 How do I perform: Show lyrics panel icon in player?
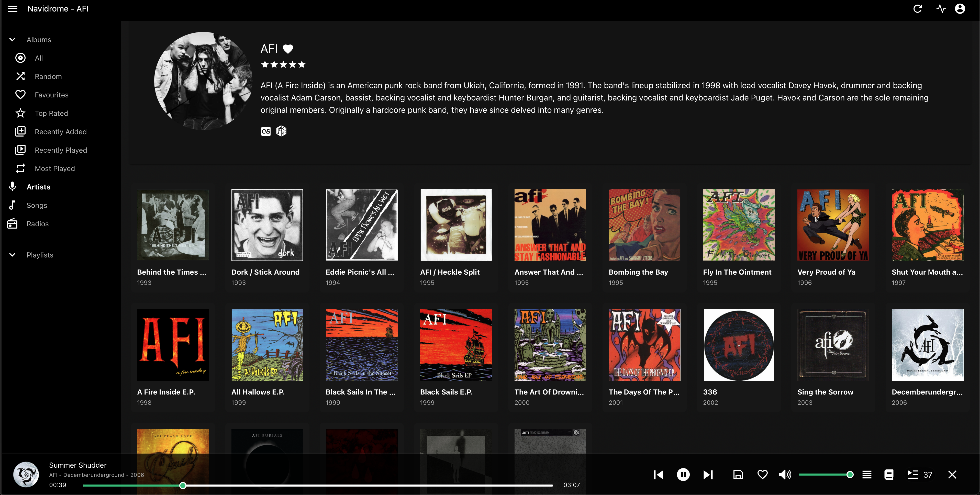coord(889,475)
